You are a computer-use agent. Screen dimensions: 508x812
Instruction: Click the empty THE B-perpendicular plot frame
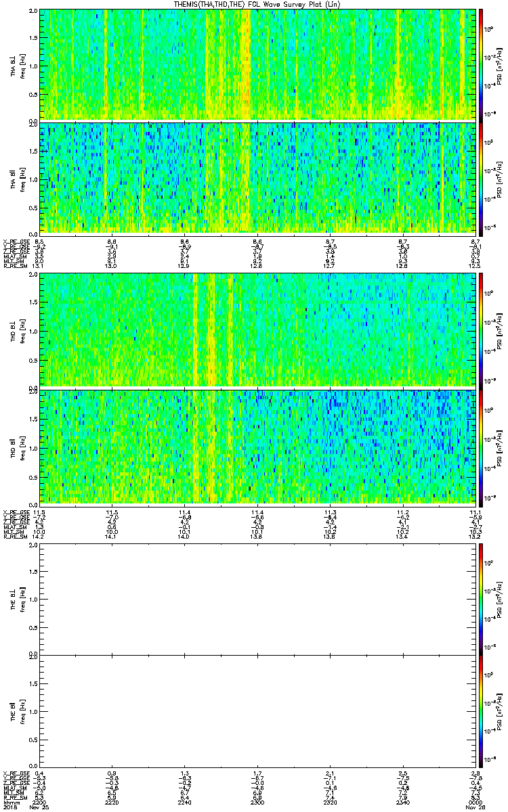point(257,599)
